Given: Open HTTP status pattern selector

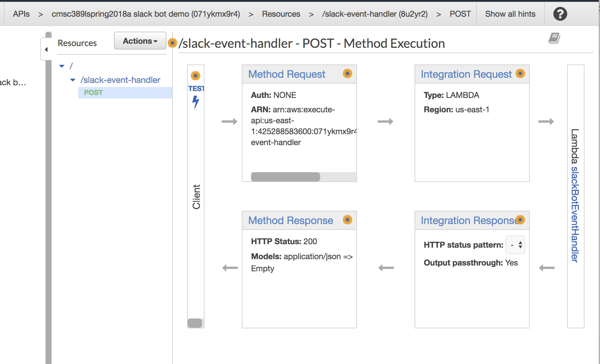Looking at the screenshot, I should point(515,245).
